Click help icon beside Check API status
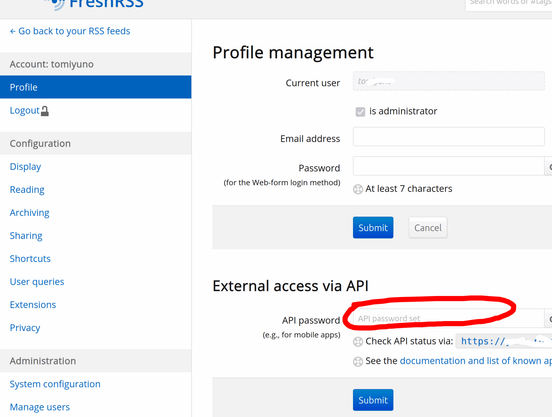Viewport: 552px width, 417px height. [358, 342]
